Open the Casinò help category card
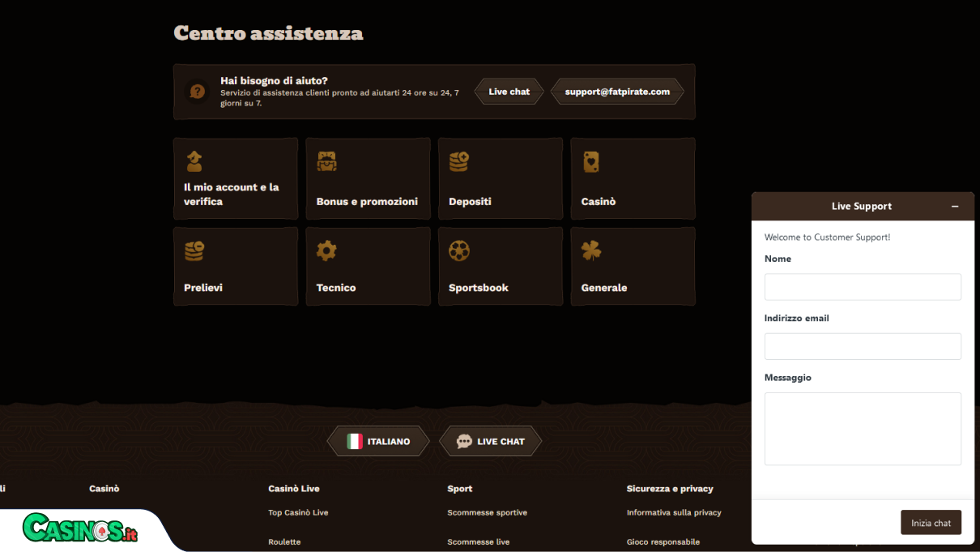 633,178
